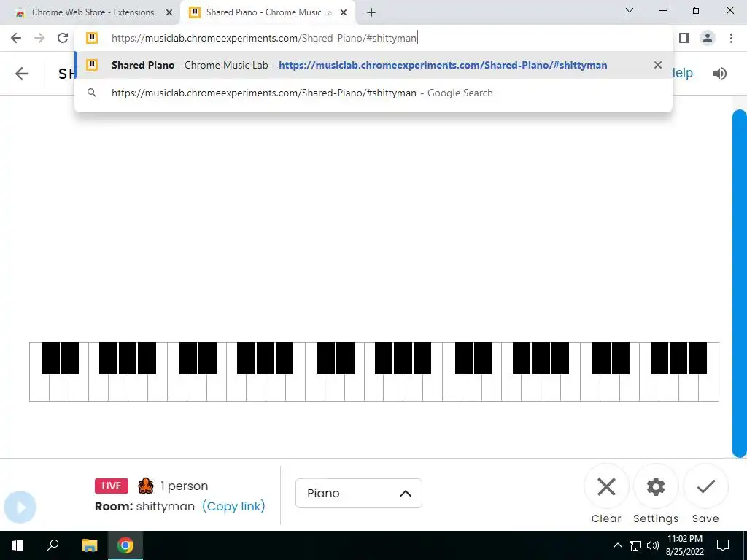
Task: Click the LIVE badge
Action: point(112,486)
